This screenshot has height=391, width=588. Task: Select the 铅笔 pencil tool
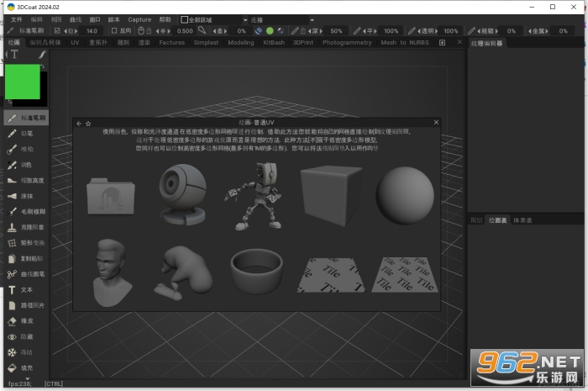point(26,134)
